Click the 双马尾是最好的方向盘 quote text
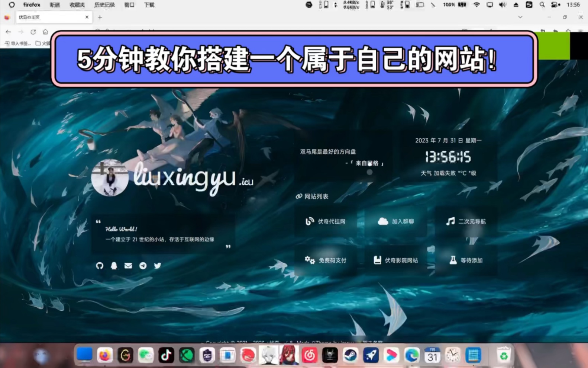The image size is (588, 368). pos(328,151)
